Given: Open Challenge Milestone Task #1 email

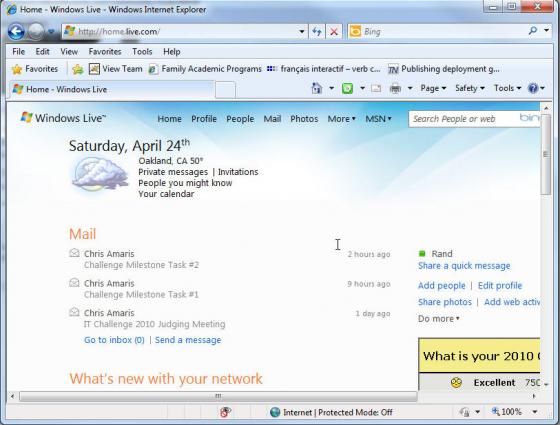Looking at the screenshot, I should coord(141,295).
